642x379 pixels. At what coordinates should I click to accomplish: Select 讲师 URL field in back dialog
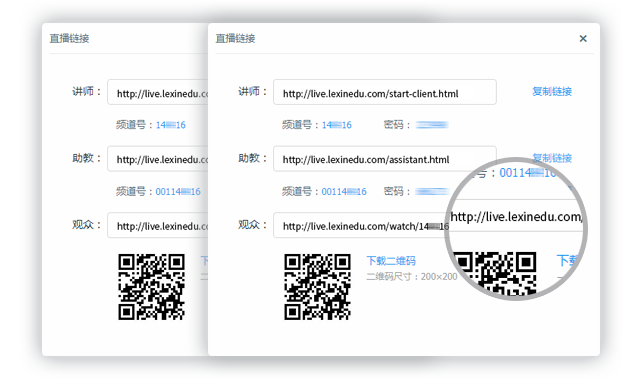(x=158, y=92)
